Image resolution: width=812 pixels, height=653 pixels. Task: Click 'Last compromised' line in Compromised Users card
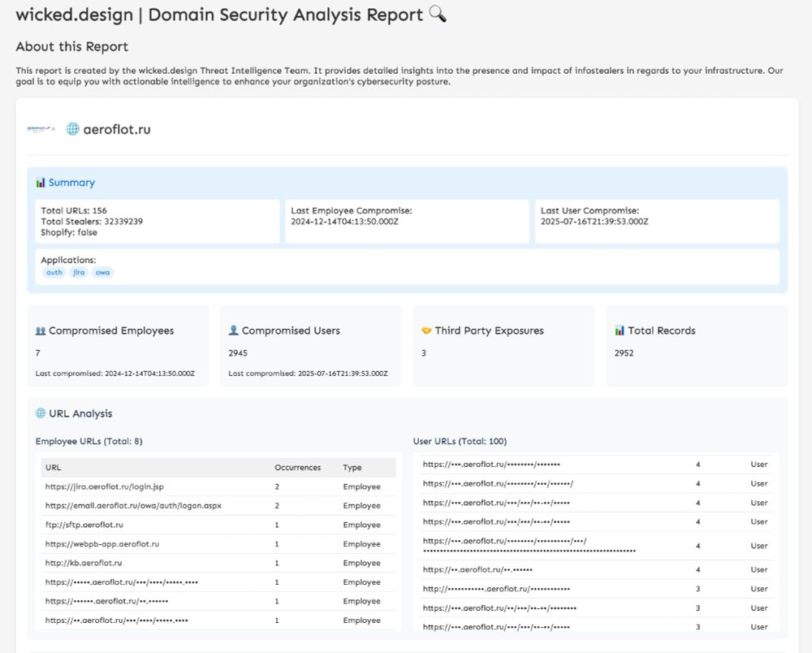(x=308, y=374)
